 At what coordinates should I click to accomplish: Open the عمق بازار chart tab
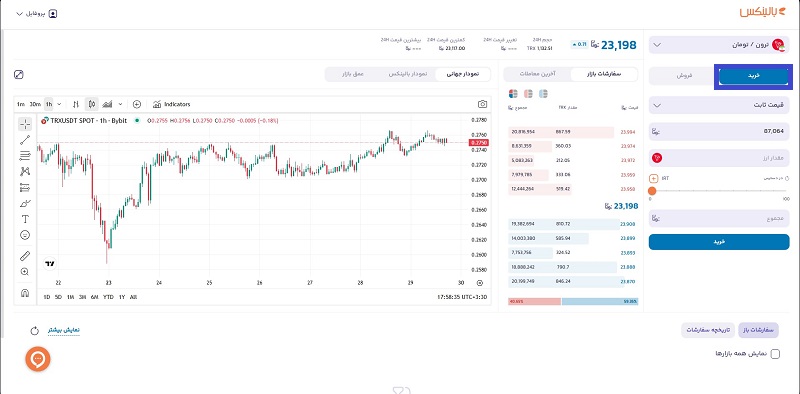[x=353, y=74]
